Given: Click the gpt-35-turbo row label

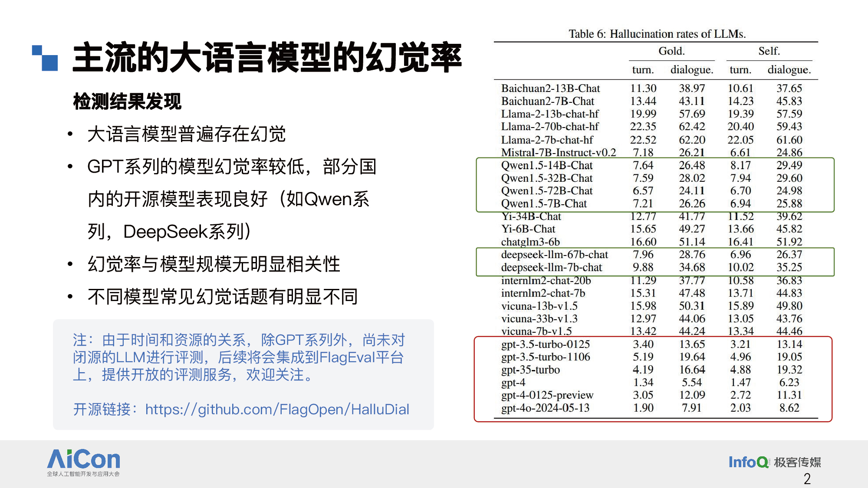Looking at the screenshot, I should 530,370.
